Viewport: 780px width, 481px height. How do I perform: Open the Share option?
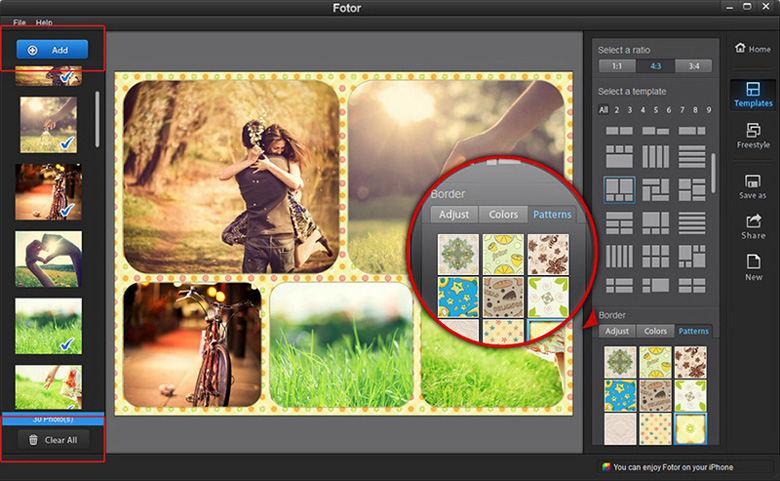pos(752,227)
